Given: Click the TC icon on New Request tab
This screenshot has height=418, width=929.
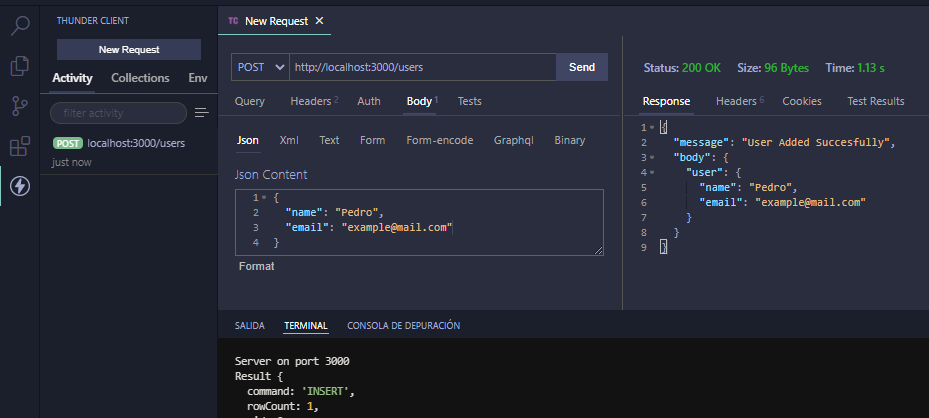Looking at the screenshot, I should pyautogui.click(x=233, y=21).
